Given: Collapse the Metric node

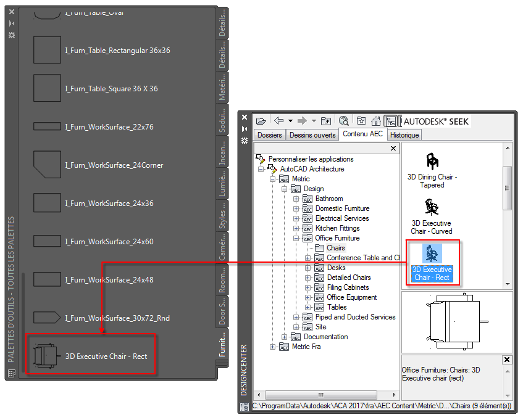Looking at the screenshot, I should click(272, 179).
